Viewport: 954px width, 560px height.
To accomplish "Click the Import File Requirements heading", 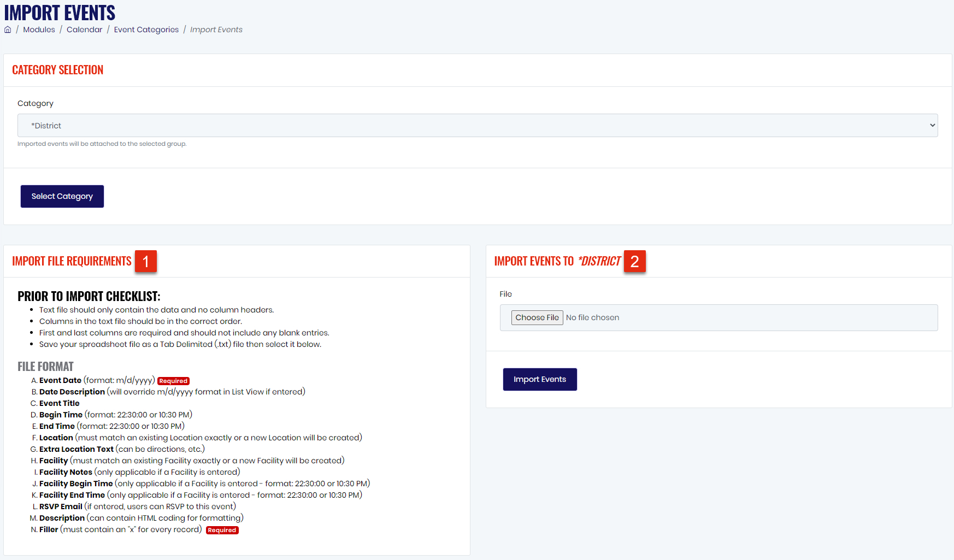I will coord(72,261).
